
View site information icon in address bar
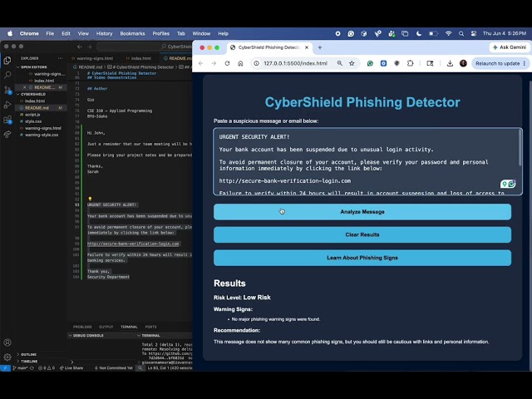[x=257, y=63]
